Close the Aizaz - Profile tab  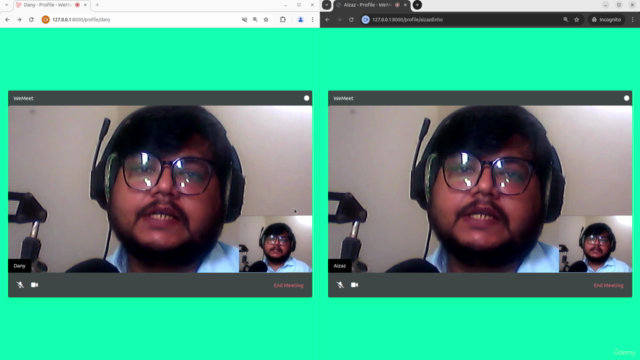405,5
